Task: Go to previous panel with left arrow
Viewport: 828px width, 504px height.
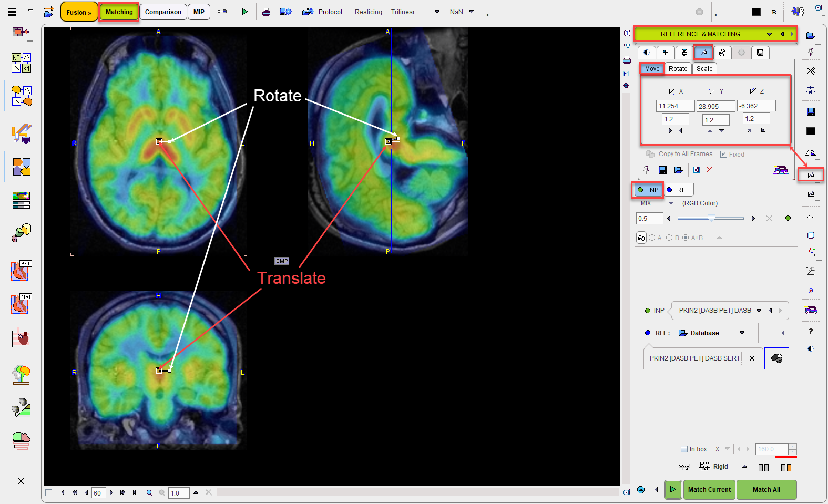Action: (x=782, y=34)
